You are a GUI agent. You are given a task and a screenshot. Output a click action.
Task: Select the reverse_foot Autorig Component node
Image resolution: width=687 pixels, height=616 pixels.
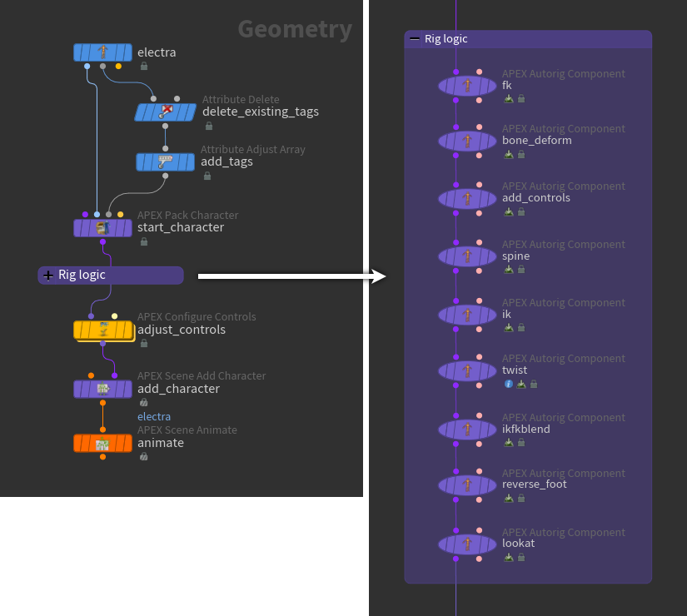point(467,484)
